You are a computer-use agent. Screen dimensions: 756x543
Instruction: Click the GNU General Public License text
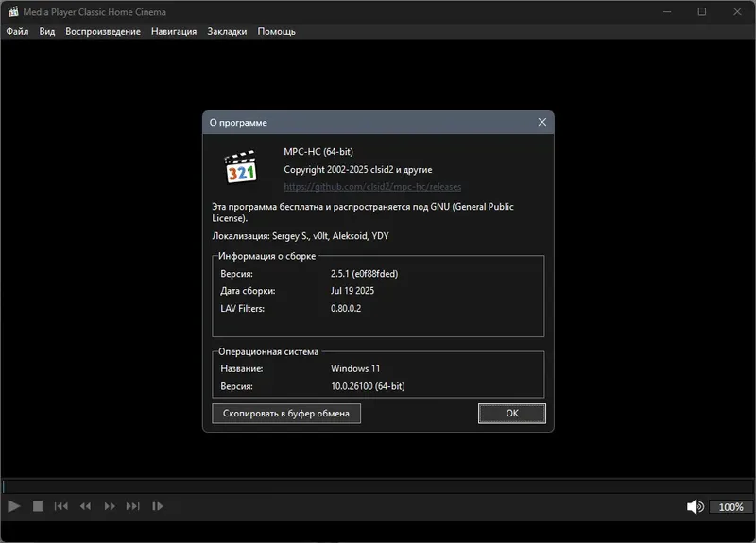(363, 212)
